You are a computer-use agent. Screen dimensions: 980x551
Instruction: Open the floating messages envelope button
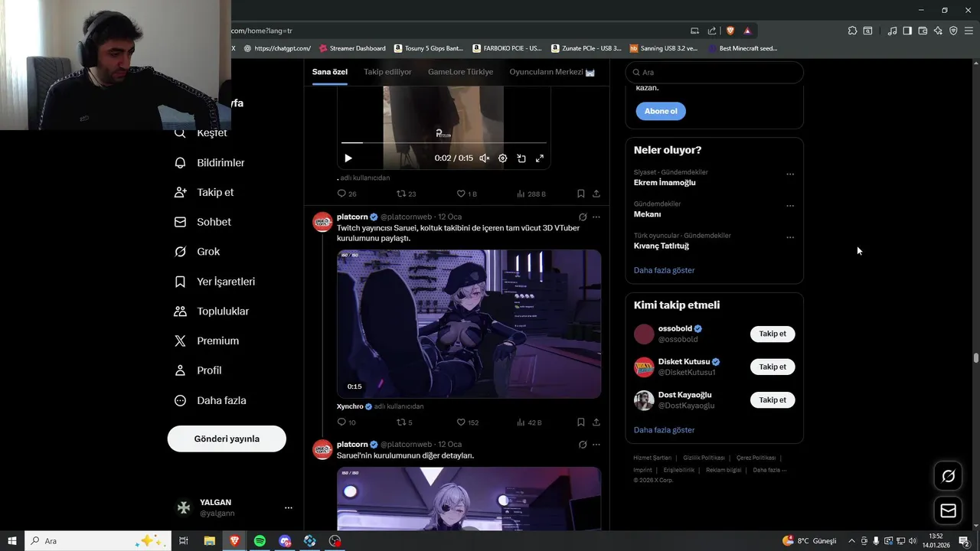pos(949,510)
